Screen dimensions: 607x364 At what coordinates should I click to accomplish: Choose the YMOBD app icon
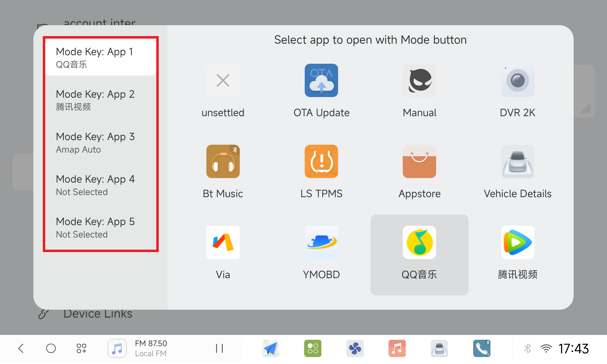point(321,242)
